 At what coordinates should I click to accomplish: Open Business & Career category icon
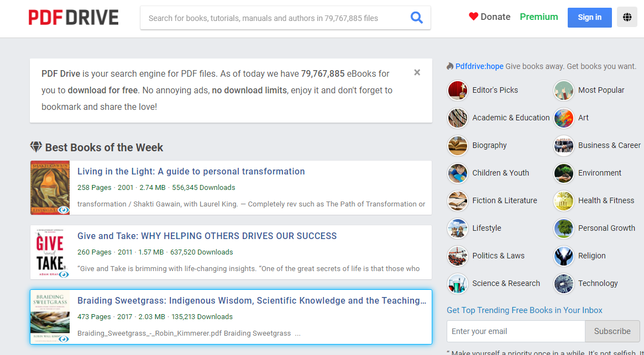pos(563,145)
